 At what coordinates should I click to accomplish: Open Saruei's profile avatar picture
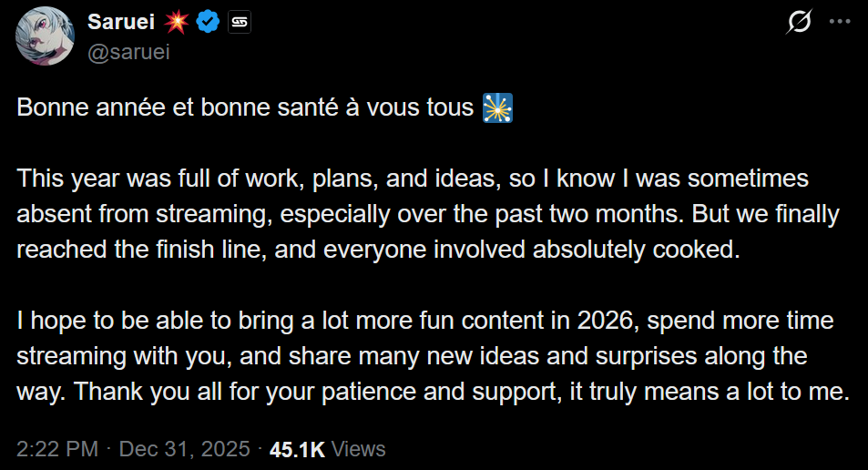click(45, 36)
